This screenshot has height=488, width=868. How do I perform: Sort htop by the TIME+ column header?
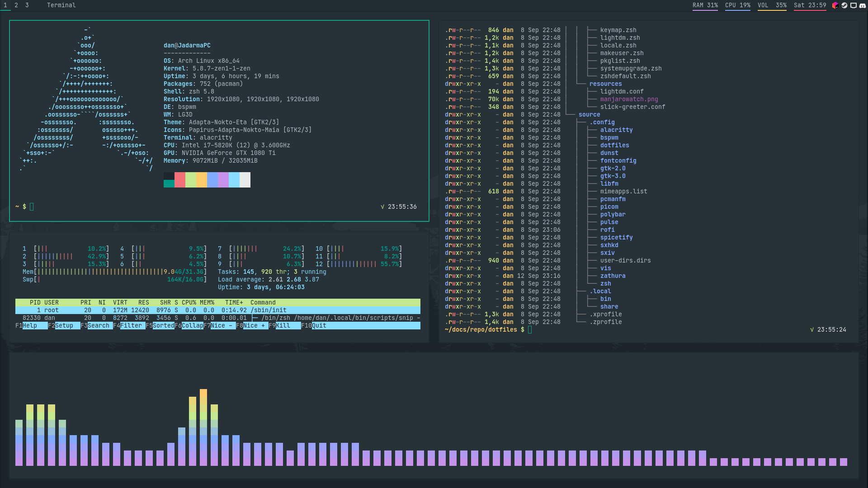234,303
